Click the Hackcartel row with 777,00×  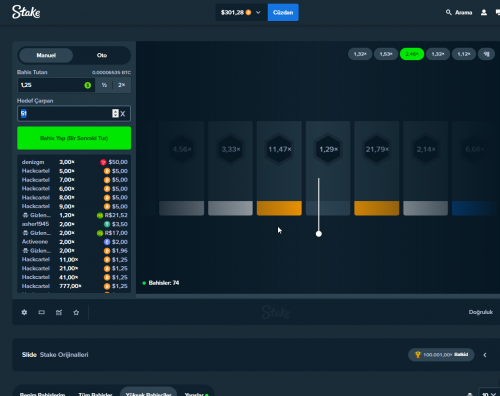point(74,286)
